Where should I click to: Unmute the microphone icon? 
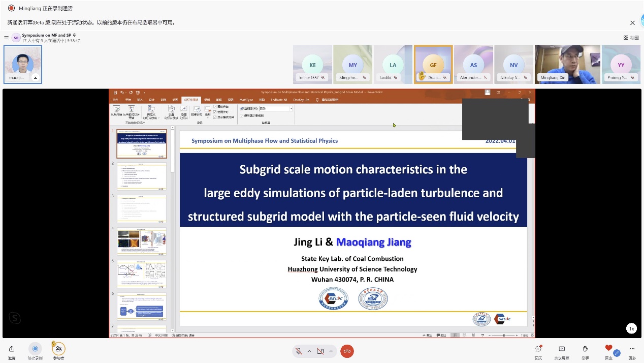point(299,351)
